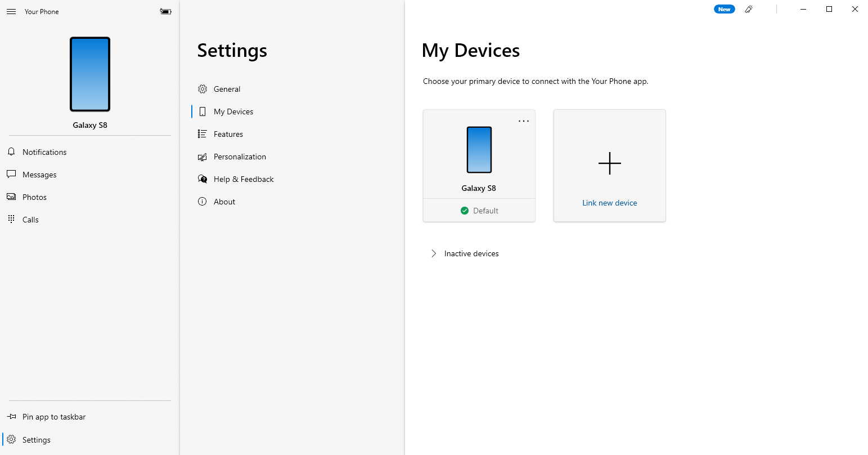Open Personalization settings

click(292, 157)
